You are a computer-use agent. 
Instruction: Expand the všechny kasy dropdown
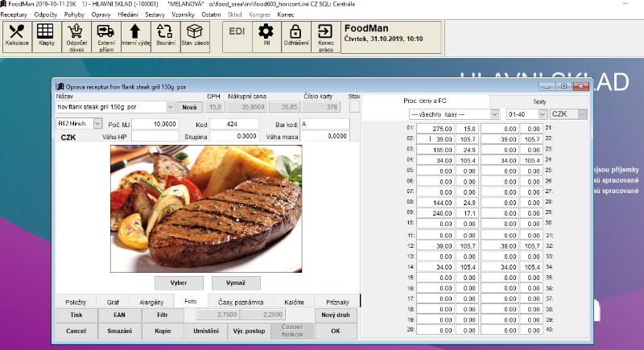pos(494,114)
